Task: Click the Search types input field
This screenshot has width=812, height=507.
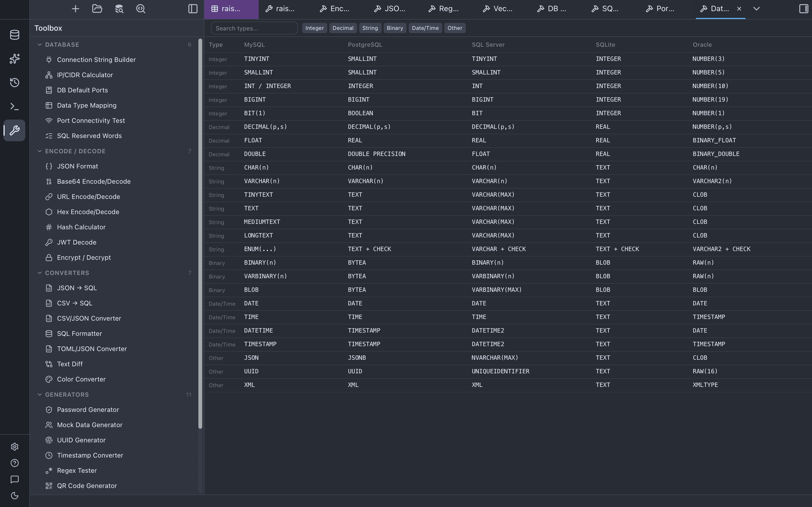Action: click(x=254, y=28)
